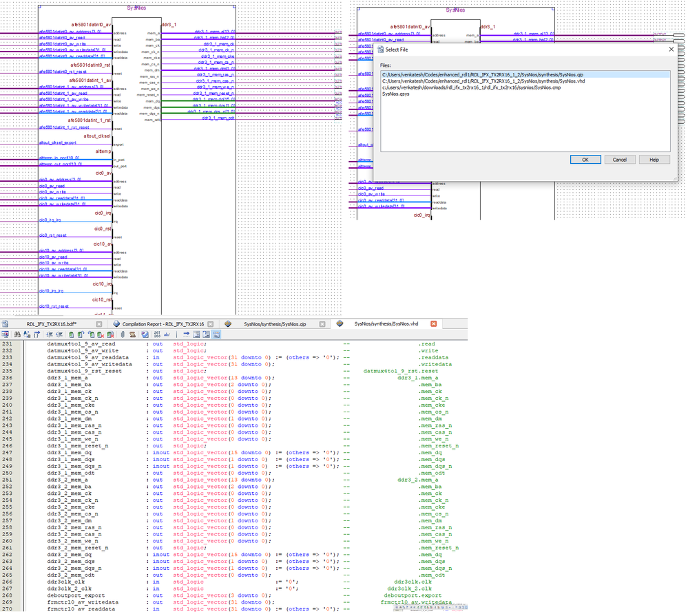Click the bdf tab document icon
The height and width of the screenshot is (616, 688).
[6, 324]
